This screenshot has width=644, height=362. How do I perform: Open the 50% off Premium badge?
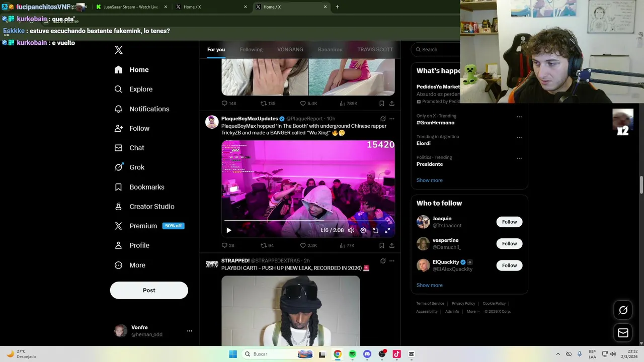(x=174, y=226)
